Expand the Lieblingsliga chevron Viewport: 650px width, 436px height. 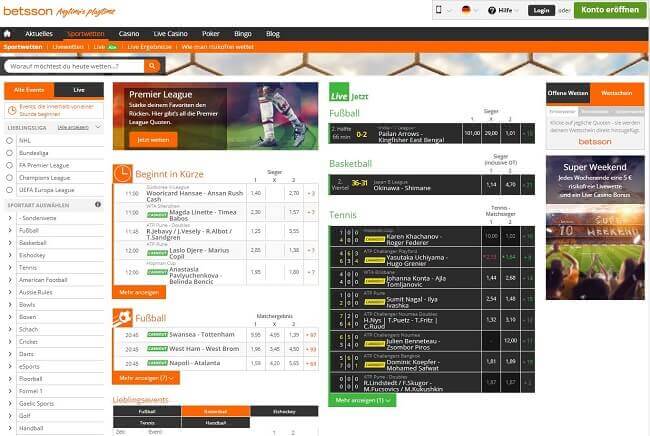pyautogui.click(x=98, y=127)
